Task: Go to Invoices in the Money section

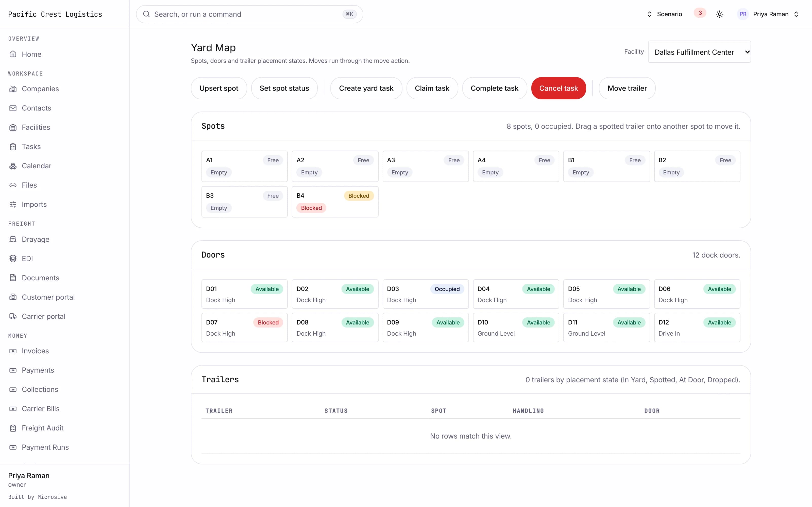Action: tap(35, 351)
